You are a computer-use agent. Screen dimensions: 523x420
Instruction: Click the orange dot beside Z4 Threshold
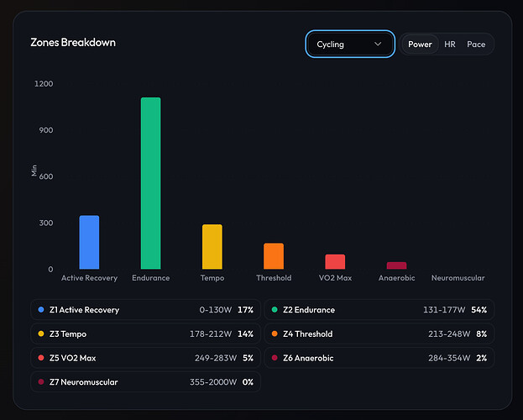[x=275, y=333]
